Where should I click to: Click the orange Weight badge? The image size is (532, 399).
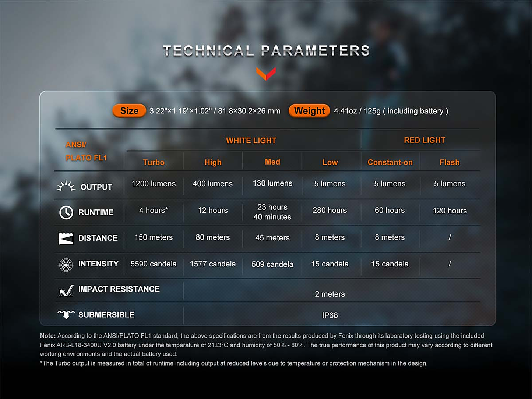point(309,111)
